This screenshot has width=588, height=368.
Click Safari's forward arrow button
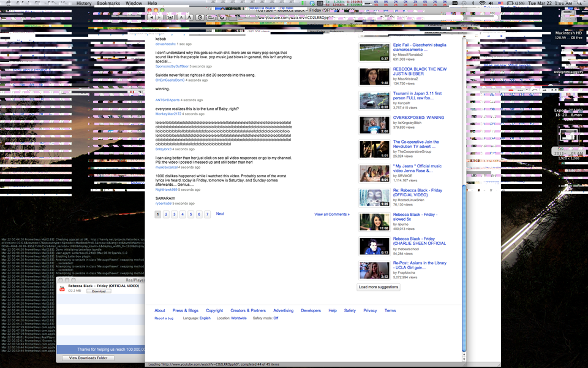pyautogui.click(x=159, y=17)
